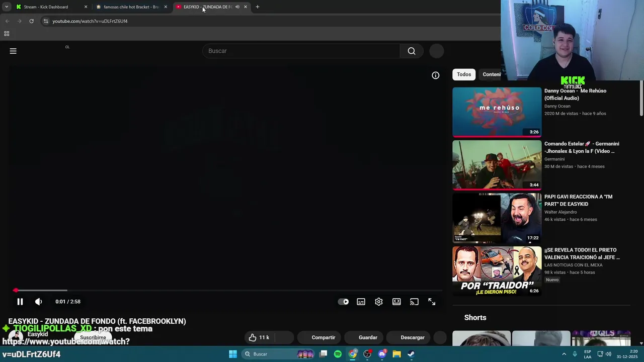Mute the tab via its speaker icon
Screen dimensions: 644x362
[x=237, y=7]
